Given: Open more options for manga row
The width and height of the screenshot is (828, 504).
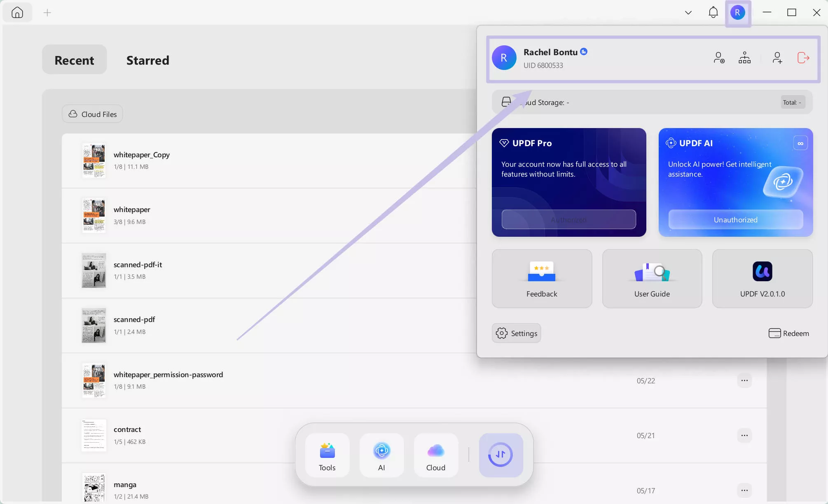Looking at the screenshot, I should click(744, 490).
